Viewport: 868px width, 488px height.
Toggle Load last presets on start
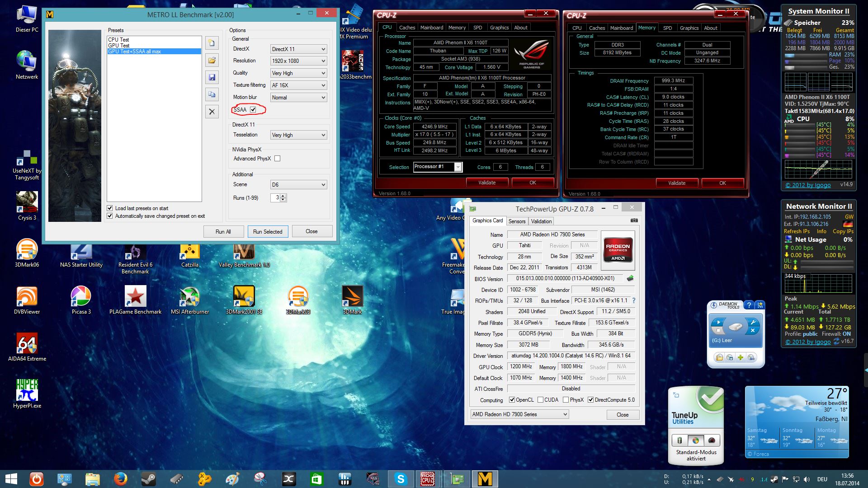pos(110,208)
